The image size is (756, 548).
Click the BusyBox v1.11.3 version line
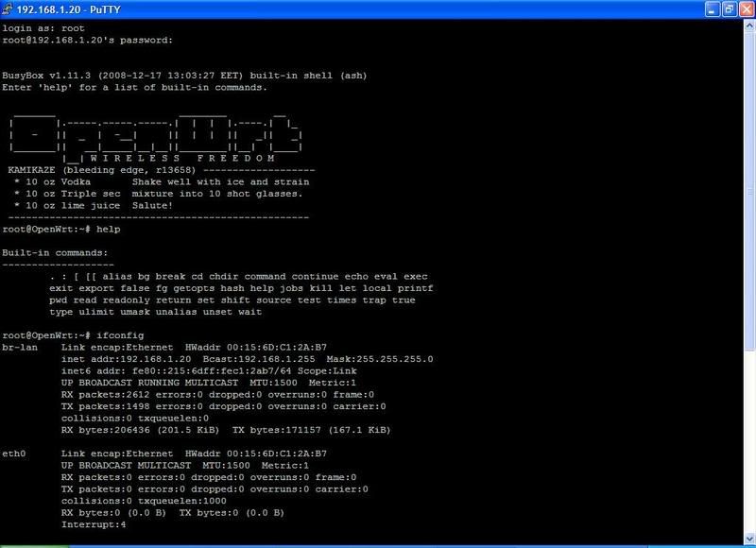[x=184, y=76]
